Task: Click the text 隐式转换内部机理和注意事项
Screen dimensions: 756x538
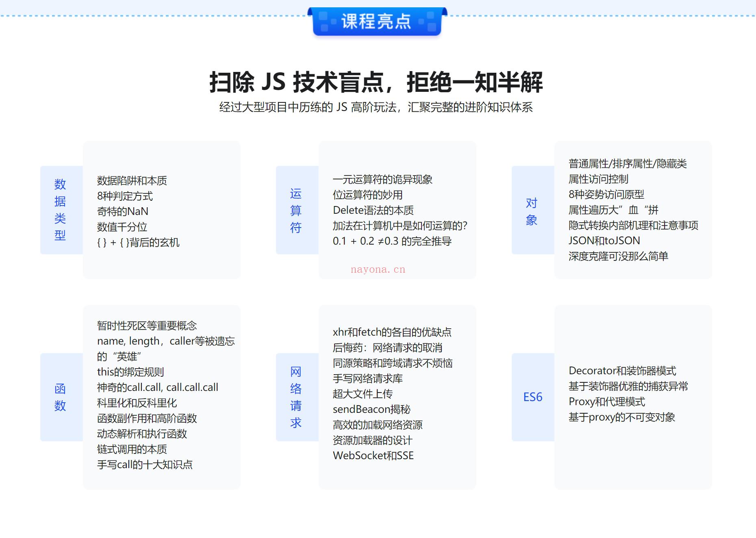Action: [x=633, y=226]
